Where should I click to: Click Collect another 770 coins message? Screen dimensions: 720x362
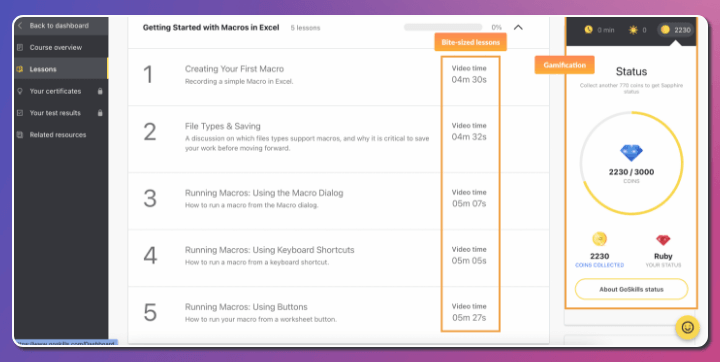pyautogui.click(x=631, y=88)
